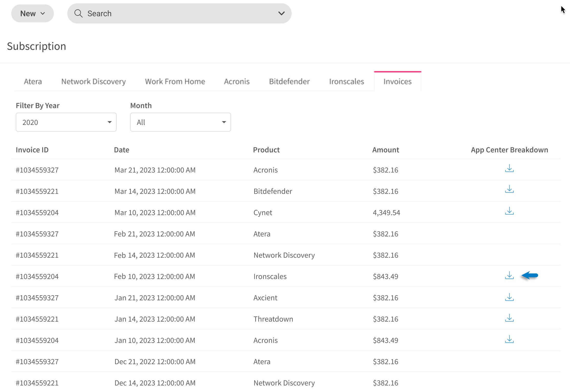570x392 pixels.
Task: Select the Invoices tab
Action: 397,81
